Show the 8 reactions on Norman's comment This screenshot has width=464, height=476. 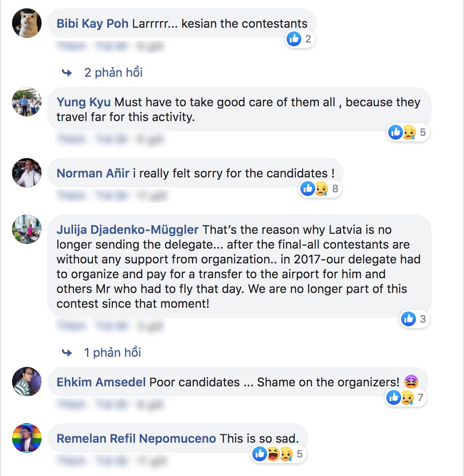click(321, 189)
